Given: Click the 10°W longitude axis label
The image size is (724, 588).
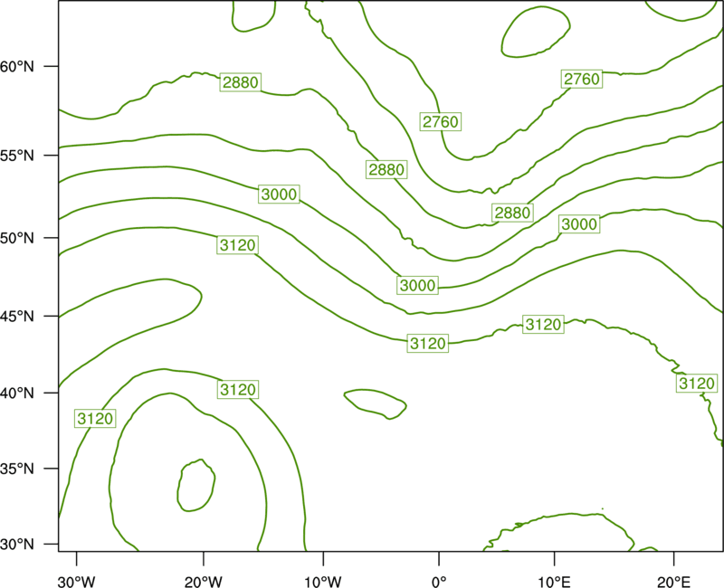Looking at the screenshot, I should pyautogui.click(x=323, y=582).
